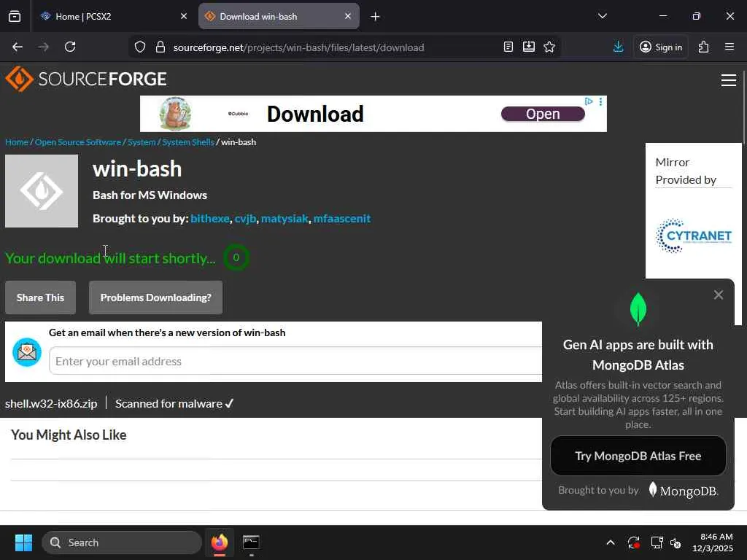This screenshot has width=747, height=560.
Task: Open the clock and date panel
Action: [x=713, y=542]
